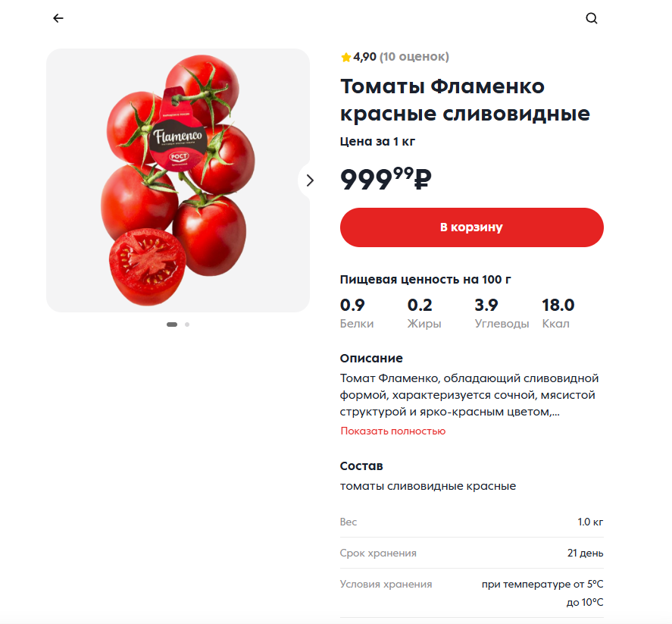Click the Вес 1.0 кг row

pos(471,522)
